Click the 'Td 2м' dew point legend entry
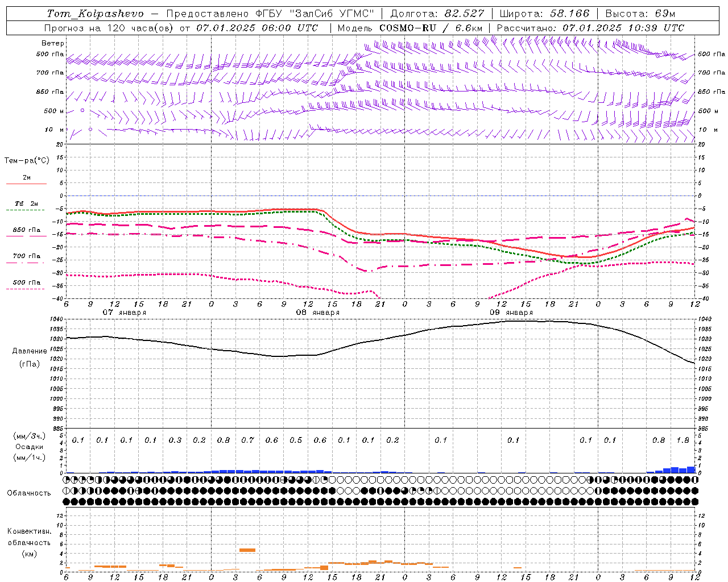 pos(27,203)
